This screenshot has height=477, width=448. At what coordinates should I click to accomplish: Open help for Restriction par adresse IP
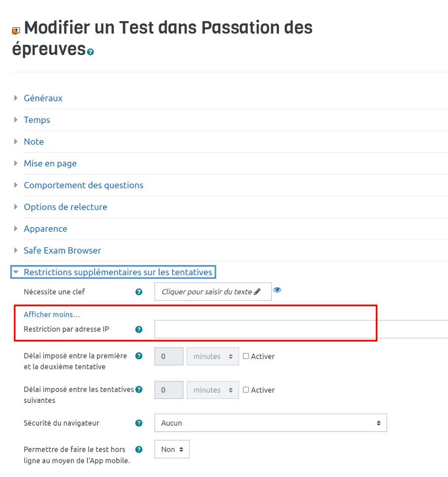[x=139, y=329]
